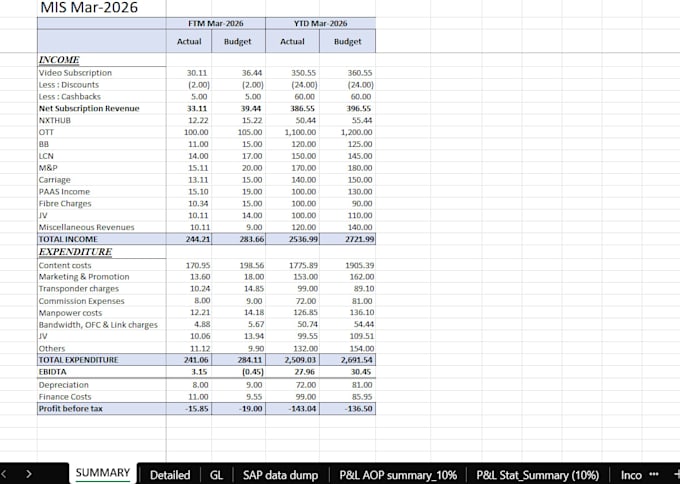The width and height of the screenshot is (680, 484).
Task: Select the PAAS Income row label
Action: (64, 192)
